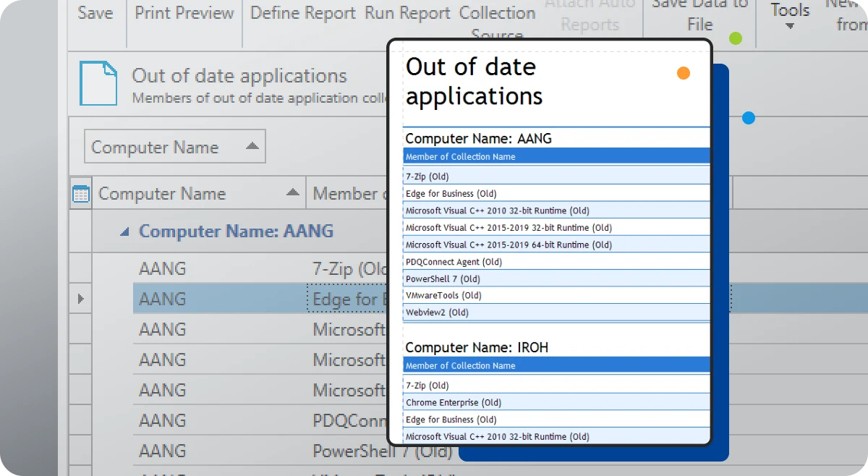Click Define Report in toolbar

coord(303,13)
